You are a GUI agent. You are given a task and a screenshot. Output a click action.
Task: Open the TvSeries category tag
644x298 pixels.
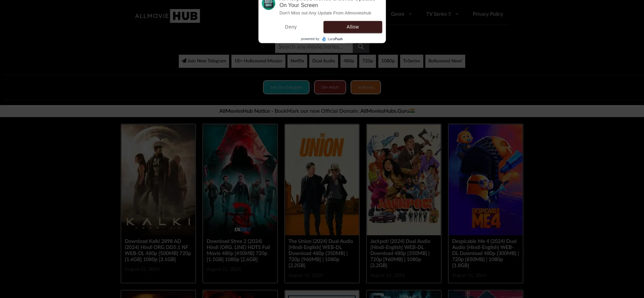click(x=412, y=61)
